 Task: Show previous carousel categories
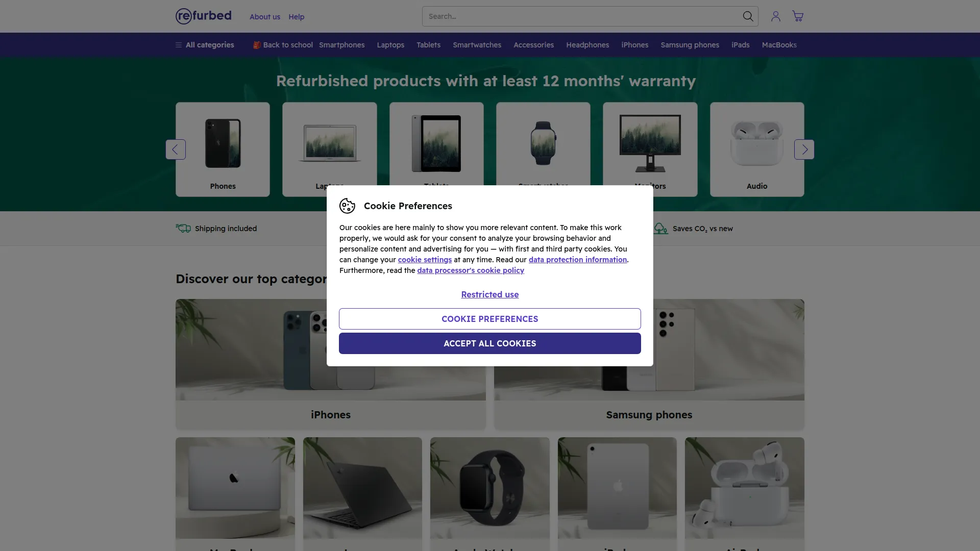point(176,149)
